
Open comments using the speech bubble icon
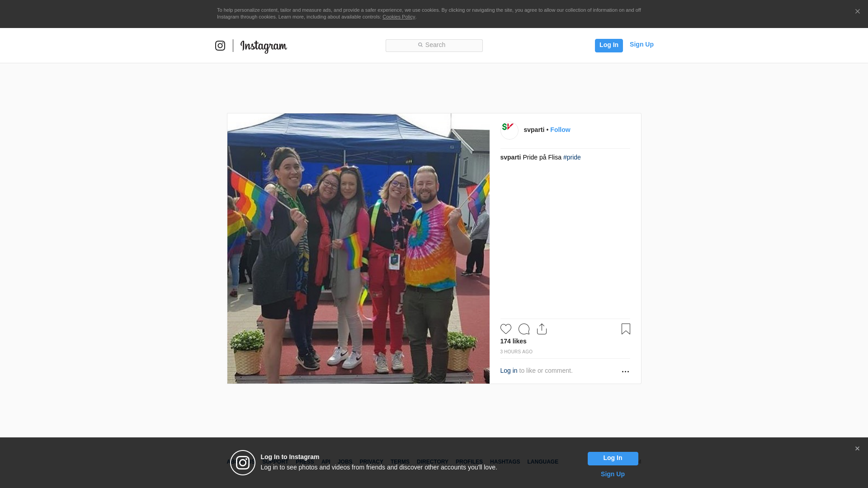524,329
